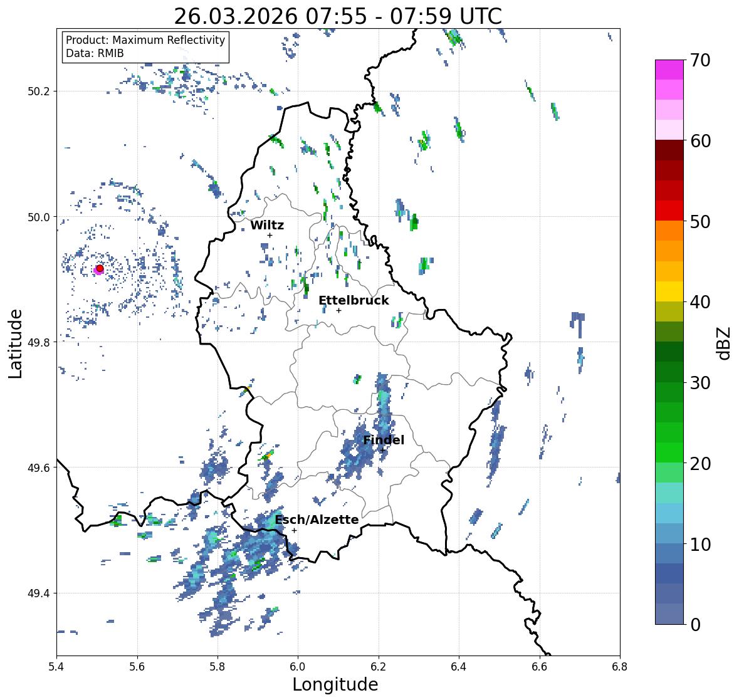Click the 6.0 longitude tick label
This screenshot has height=700, width=739.
tap(298, 667)
